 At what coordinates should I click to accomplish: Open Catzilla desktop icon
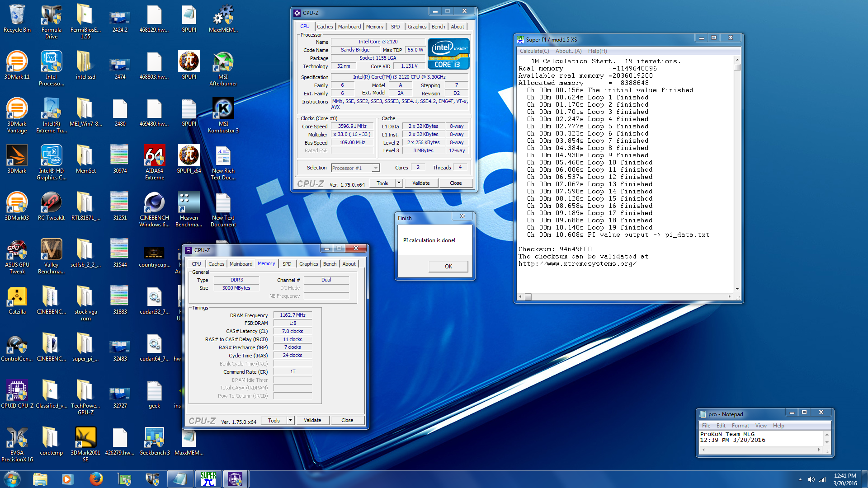tap(17, 300)
